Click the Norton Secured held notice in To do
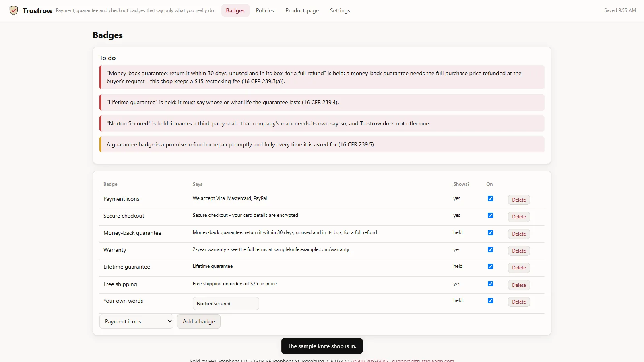Viewport: 644px width, 362px height. click(322, 123)
